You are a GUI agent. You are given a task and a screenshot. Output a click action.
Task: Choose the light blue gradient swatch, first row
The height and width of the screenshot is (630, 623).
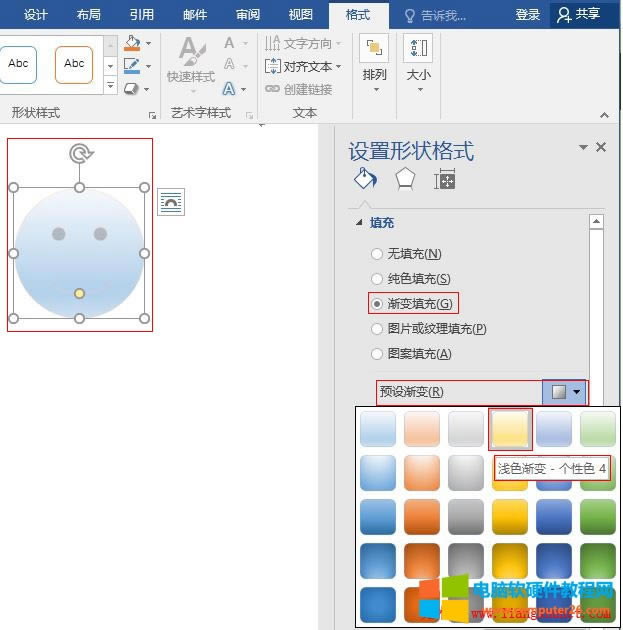pyautogui.click(x=378, y=429)
